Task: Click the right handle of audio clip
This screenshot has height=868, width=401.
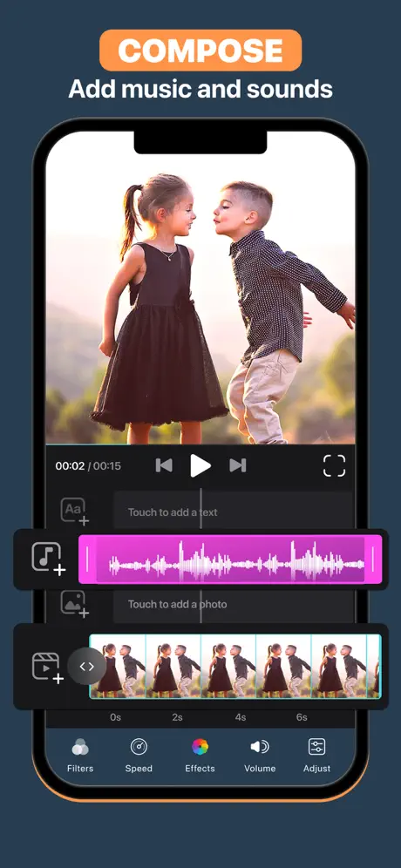Action: [373, 559]
